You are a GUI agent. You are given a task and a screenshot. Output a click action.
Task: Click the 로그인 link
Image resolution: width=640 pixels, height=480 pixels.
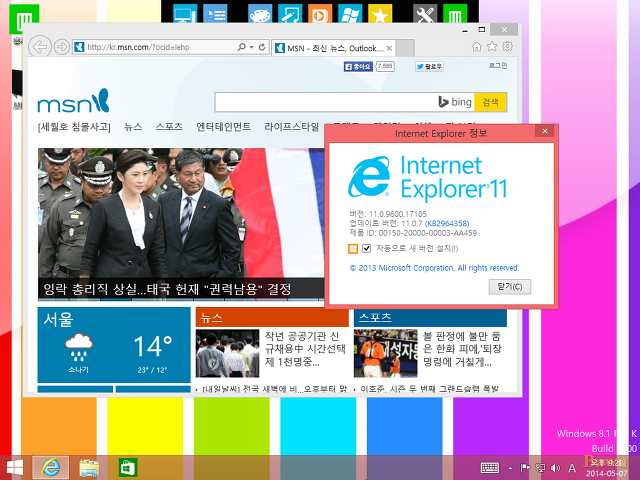[x=498, y=65]
